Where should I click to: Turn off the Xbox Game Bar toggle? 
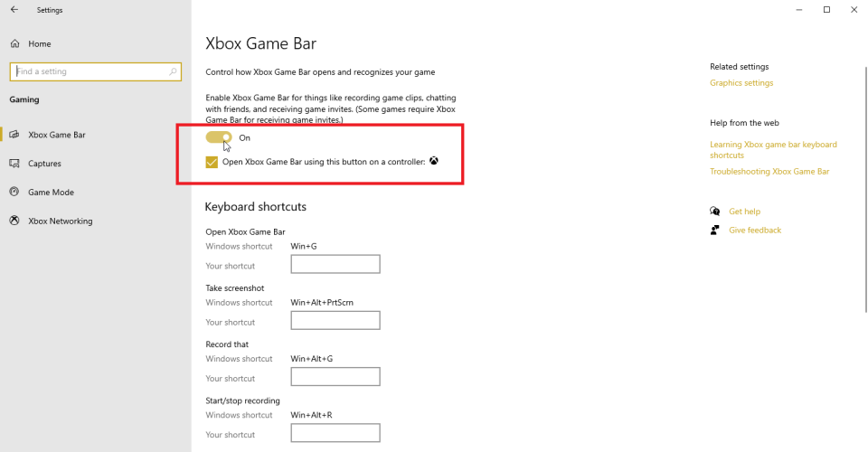tap(219, 137)
